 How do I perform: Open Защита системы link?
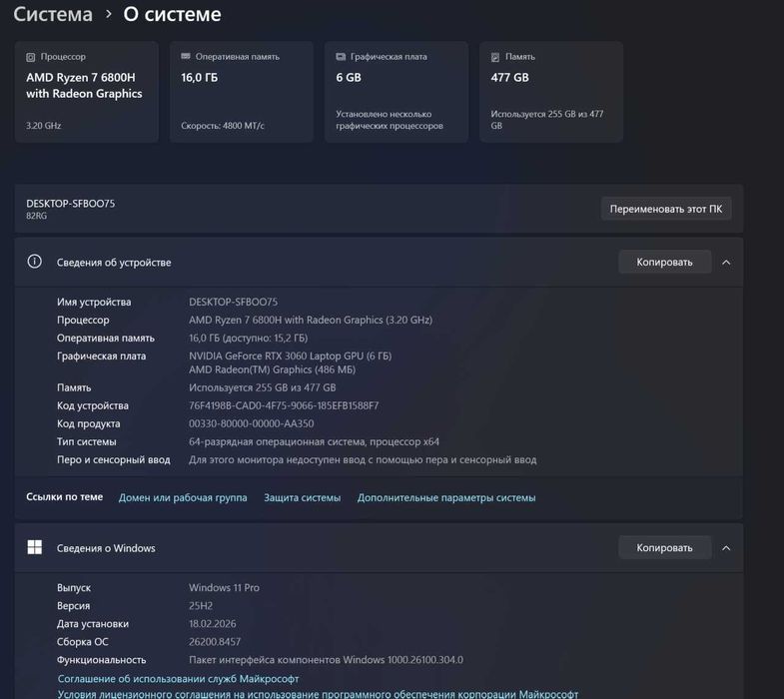point(302,497)
